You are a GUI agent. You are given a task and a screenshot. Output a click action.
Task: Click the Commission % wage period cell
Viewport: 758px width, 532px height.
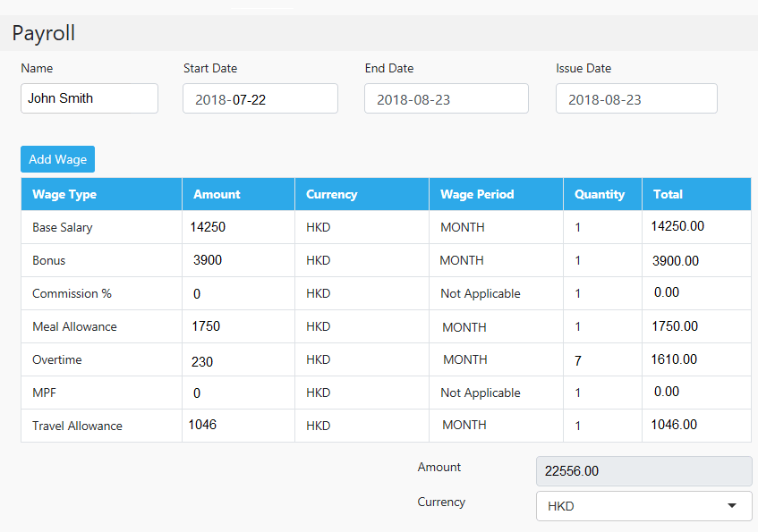click(x=496, y=293)
